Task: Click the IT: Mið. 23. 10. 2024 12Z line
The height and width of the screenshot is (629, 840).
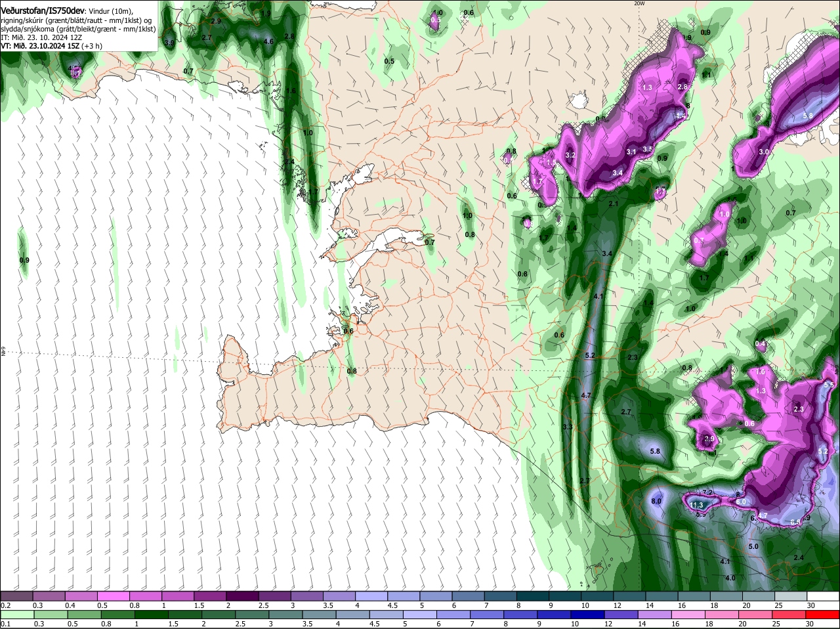Action: (x=41, y=37)
